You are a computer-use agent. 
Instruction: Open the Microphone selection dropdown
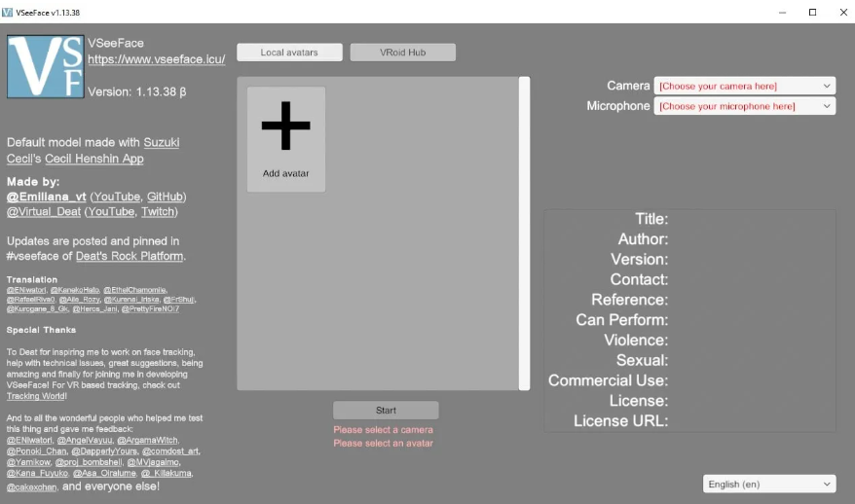point(744,106)
